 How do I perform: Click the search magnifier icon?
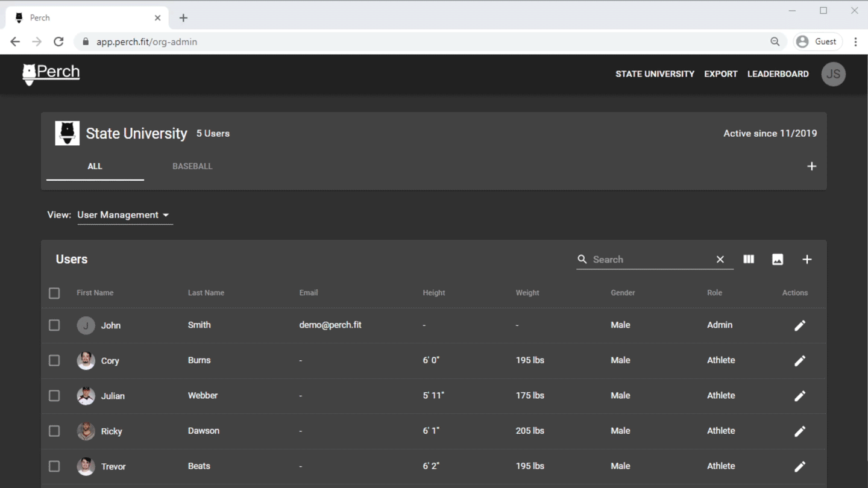click(582, 259)
